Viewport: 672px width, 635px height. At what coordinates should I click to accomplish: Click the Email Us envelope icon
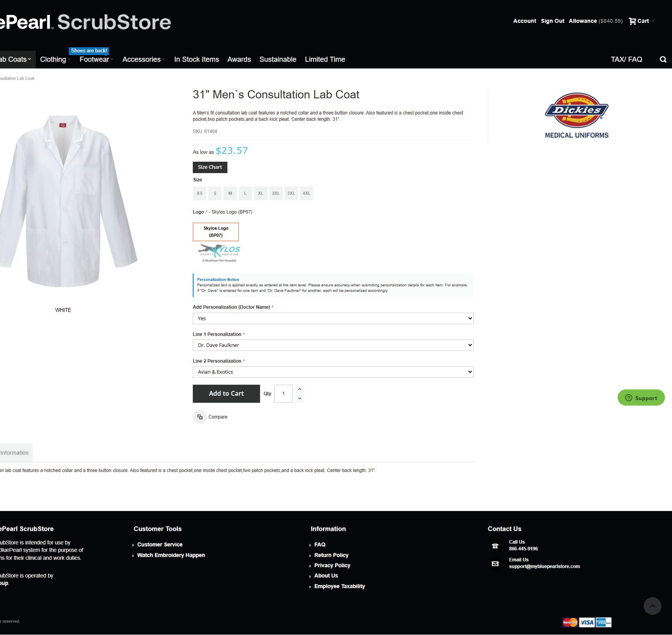495,564
